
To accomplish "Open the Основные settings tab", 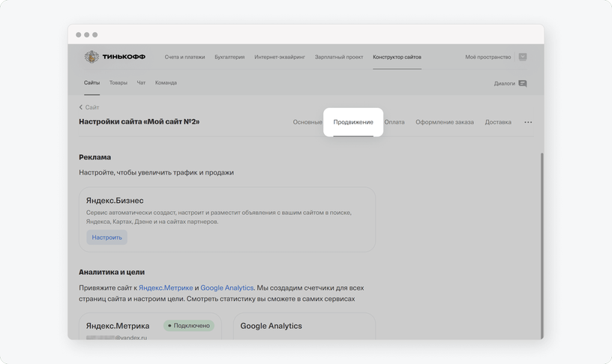I will (x=307, y=122).
